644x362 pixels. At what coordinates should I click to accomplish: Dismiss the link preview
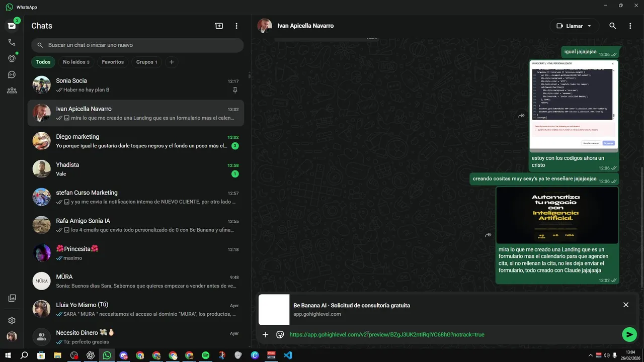(626, 305)
